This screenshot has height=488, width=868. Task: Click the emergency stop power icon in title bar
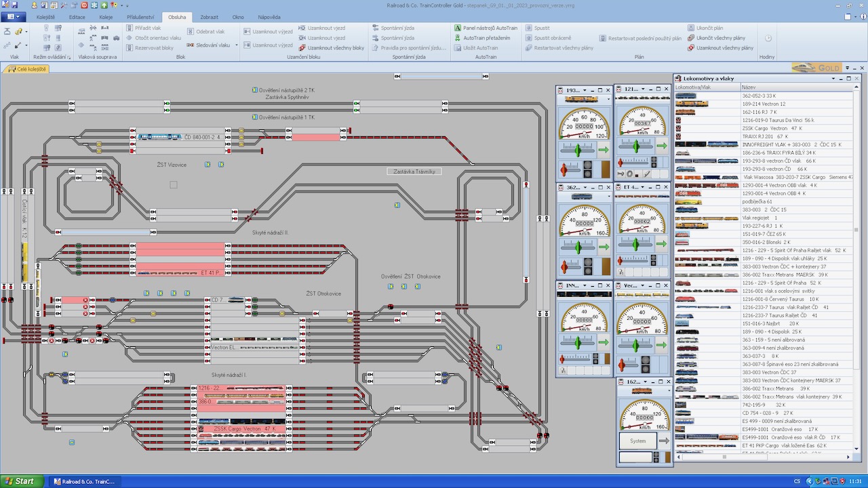click(x=85, y=5)
